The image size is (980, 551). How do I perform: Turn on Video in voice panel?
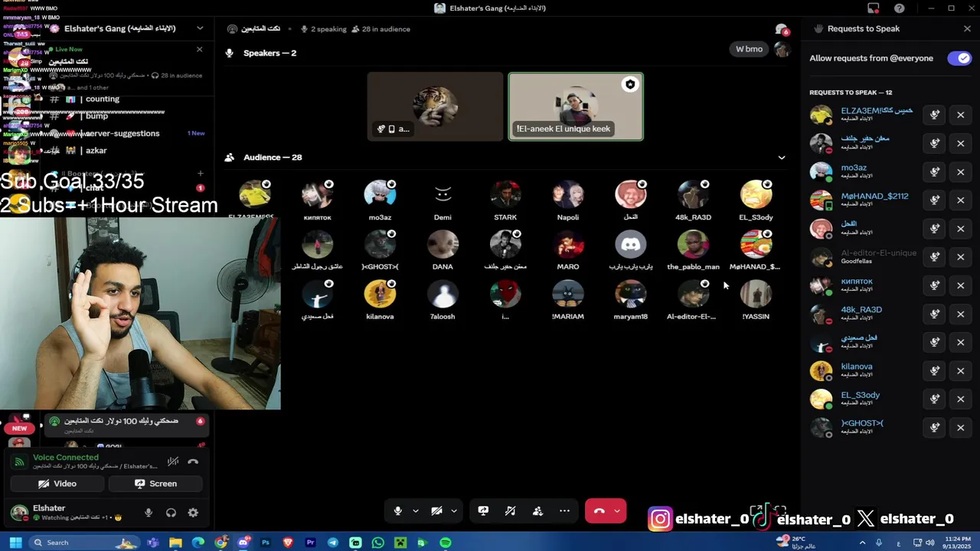57,484
